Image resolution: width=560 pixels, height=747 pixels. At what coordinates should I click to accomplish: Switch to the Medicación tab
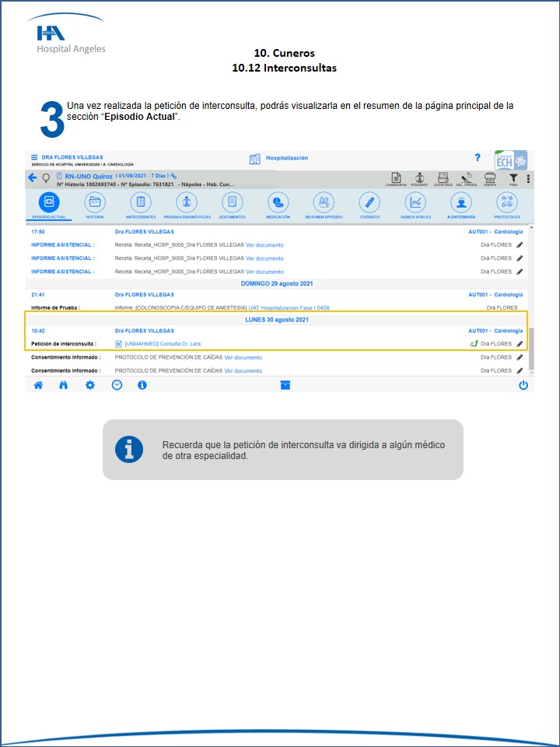tap(278, 202)
